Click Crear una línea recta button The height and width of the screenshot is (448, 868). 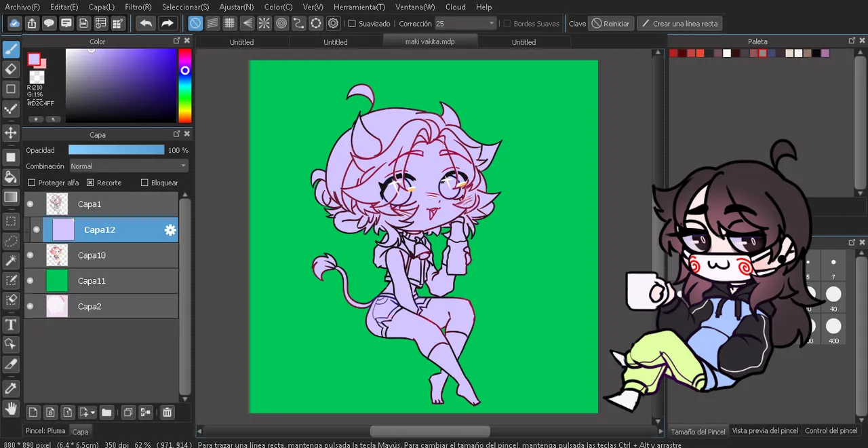(x=679, y=24)
